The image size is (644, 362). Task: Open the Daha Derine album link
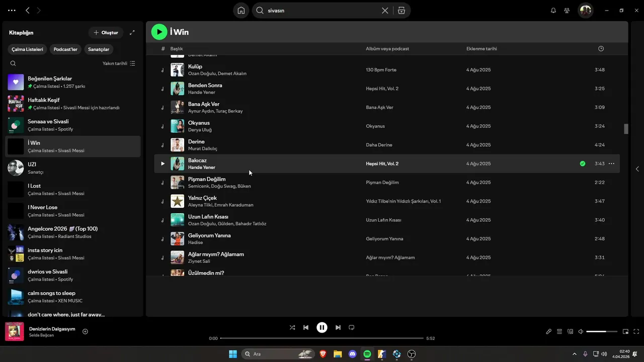coord(379,145)
